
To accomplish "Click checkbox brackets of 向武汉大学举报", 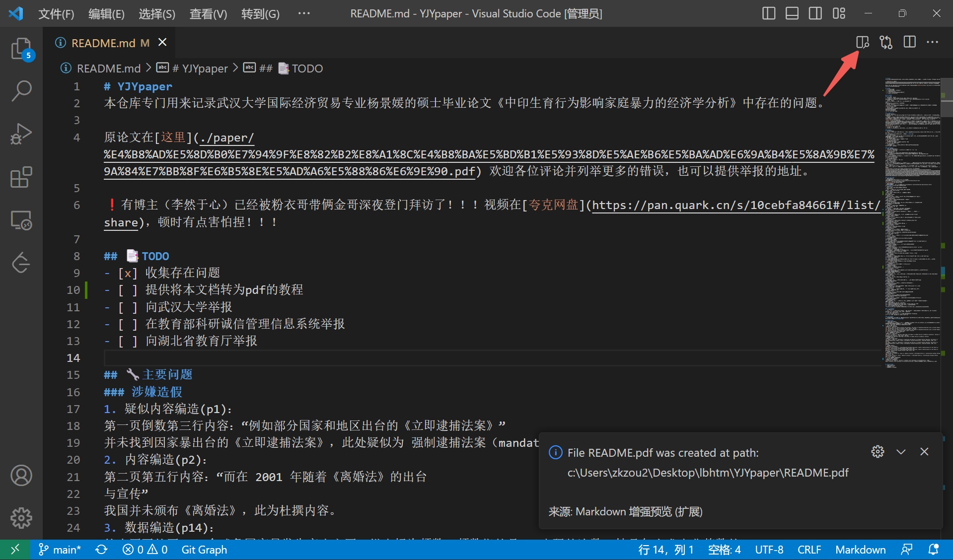I will [128, 307].
